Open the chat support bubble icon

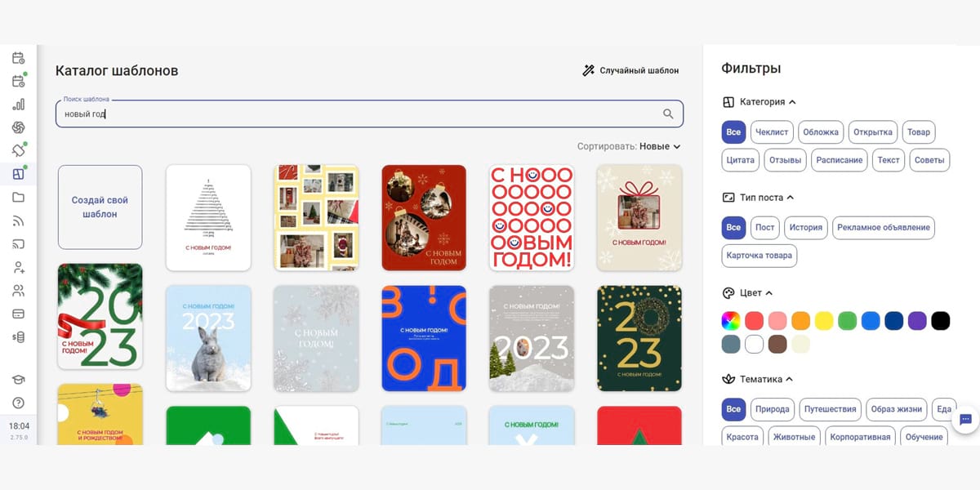965,419
